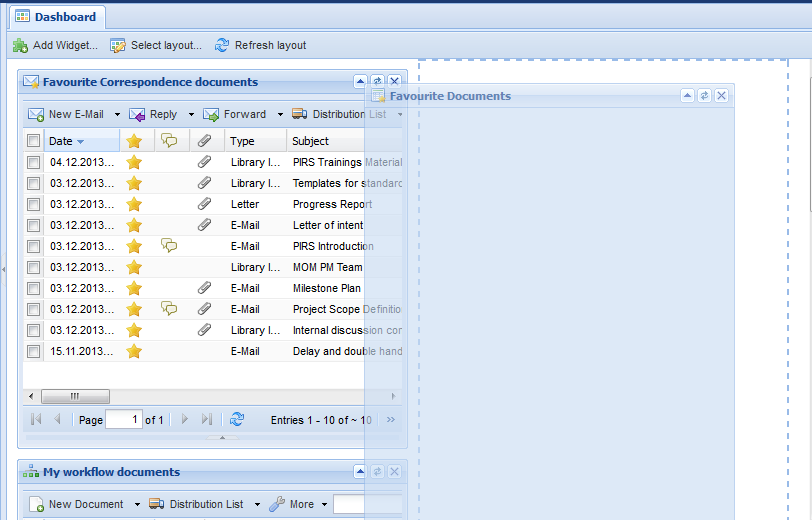Toggle star on Letter of intent row
This screenshot has height=520, width=812.
pyautogui.click(x=134, y=225)
